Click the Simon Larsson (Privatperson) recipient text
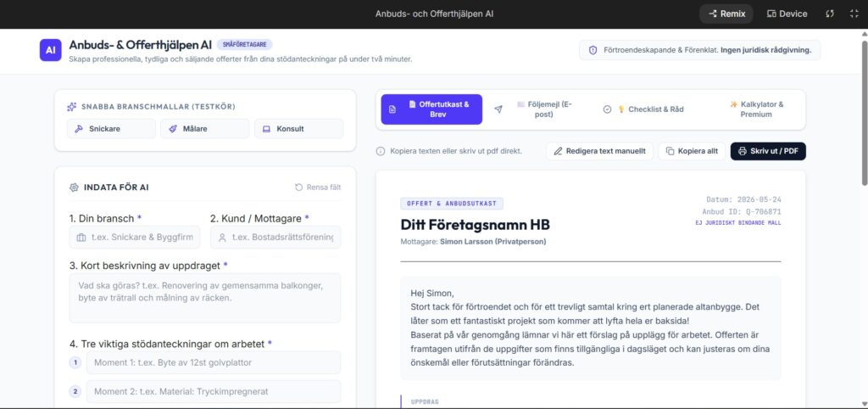The height and width of the screenshot is (409, 868). coord(492,242)
